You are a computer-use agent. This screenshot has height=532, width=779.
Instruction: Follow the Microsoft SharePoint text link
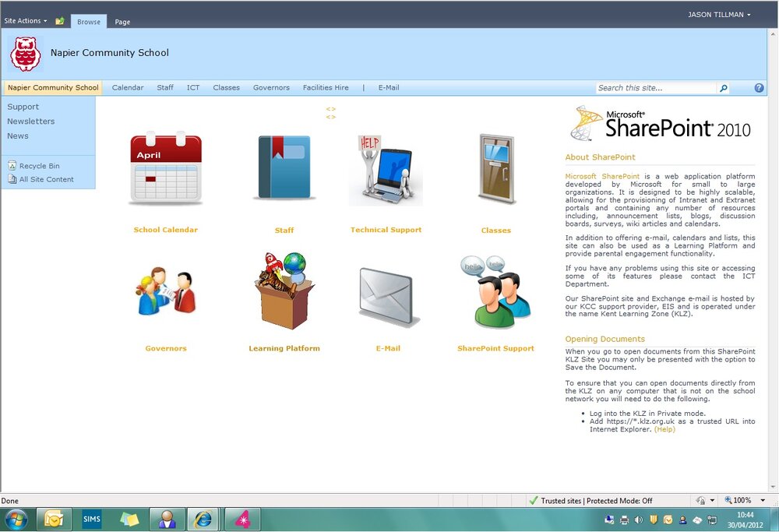[602, 176]
